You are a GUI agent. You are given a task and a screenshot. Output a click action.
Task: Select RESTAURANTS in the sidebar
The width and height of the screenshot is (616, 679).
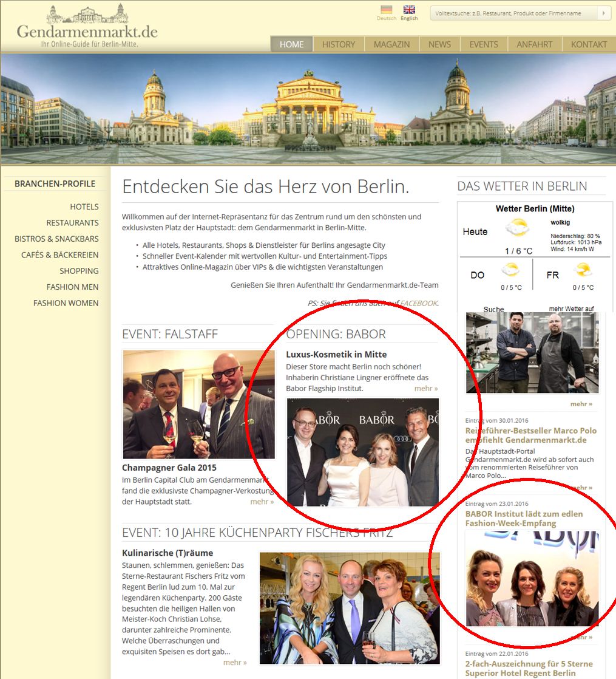point(73,223)
